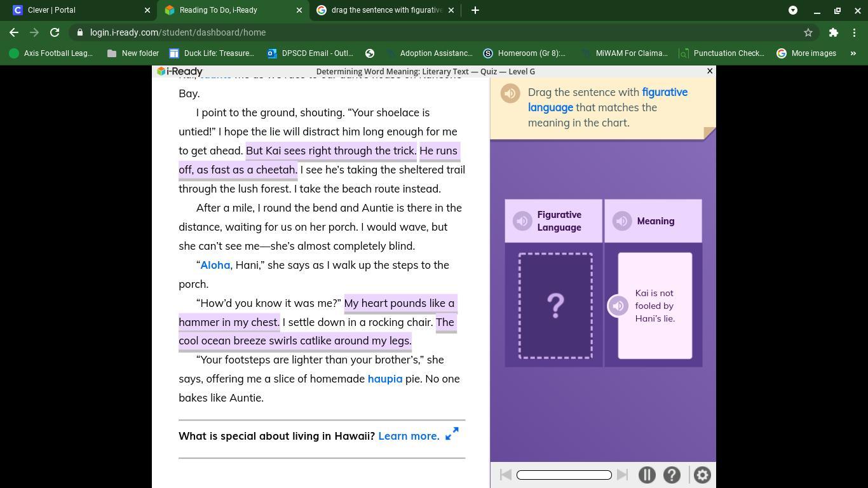Play audio for Figurative Language header
Screen dimensions: 868x488
[522, 221]
